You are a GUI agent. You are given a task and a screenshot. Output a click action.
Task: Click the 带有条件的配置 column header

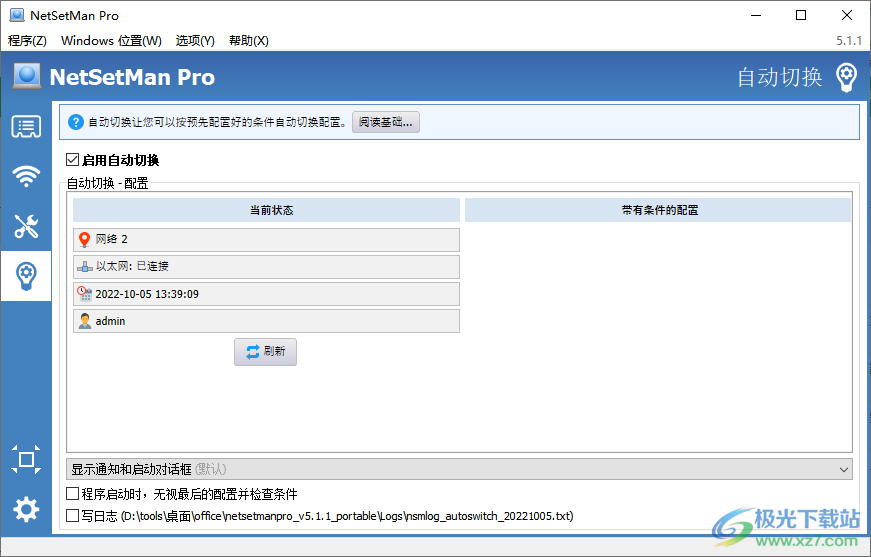(x=658, y=210)
